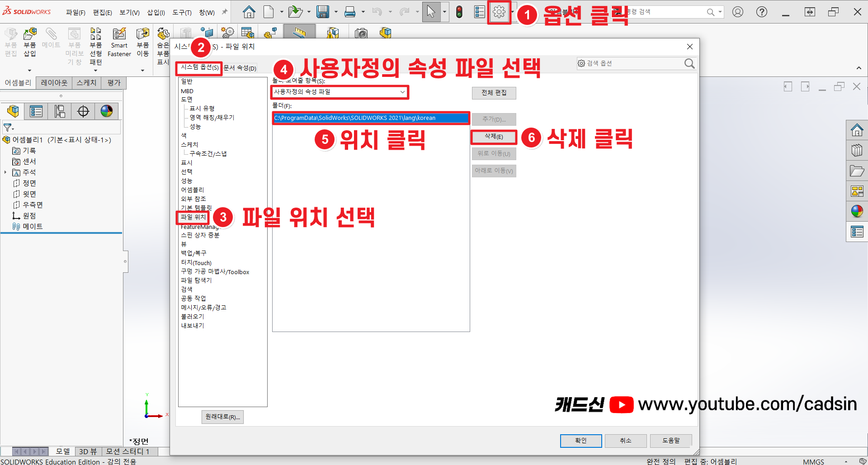Click the Print icon
Screen dimensions: 868x465
coord(350,12)
